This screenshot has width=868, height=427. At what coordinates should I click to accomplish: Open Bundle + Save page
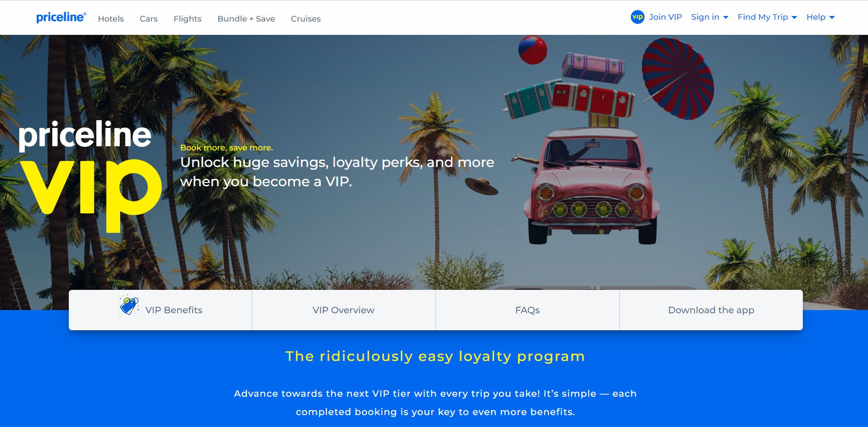246,19
